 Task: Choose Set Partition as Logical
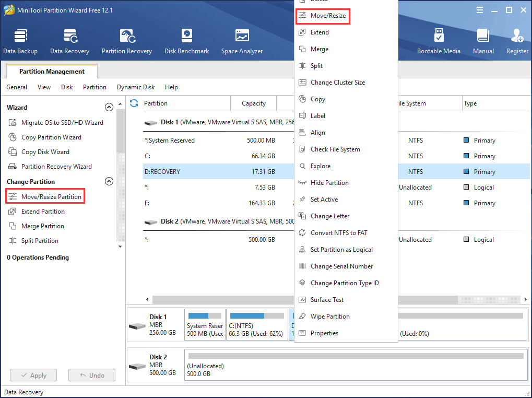tap(346, 249)
